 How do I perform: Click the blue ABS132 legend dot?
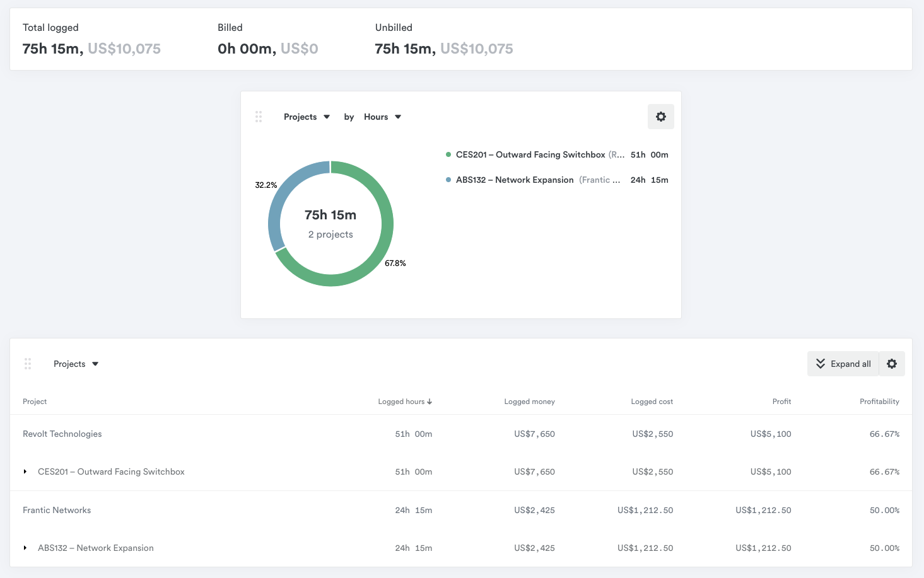pos(448,180)
